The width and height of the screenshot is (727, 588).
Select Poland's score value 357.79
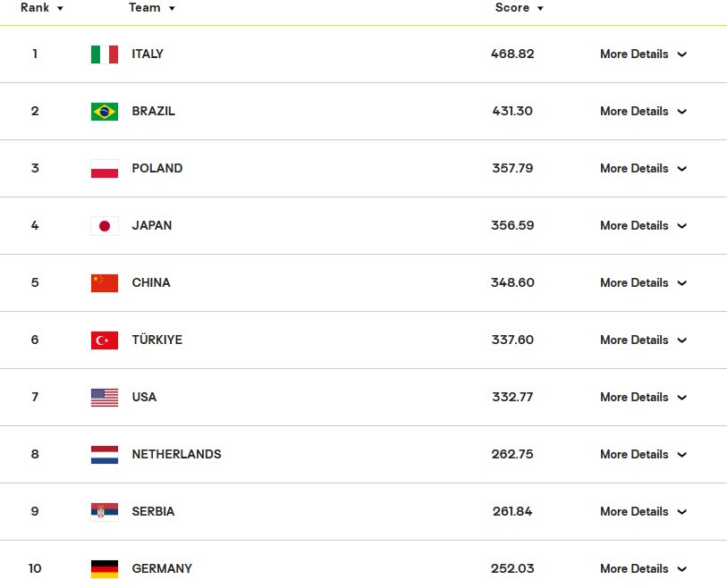coord(512,168)
